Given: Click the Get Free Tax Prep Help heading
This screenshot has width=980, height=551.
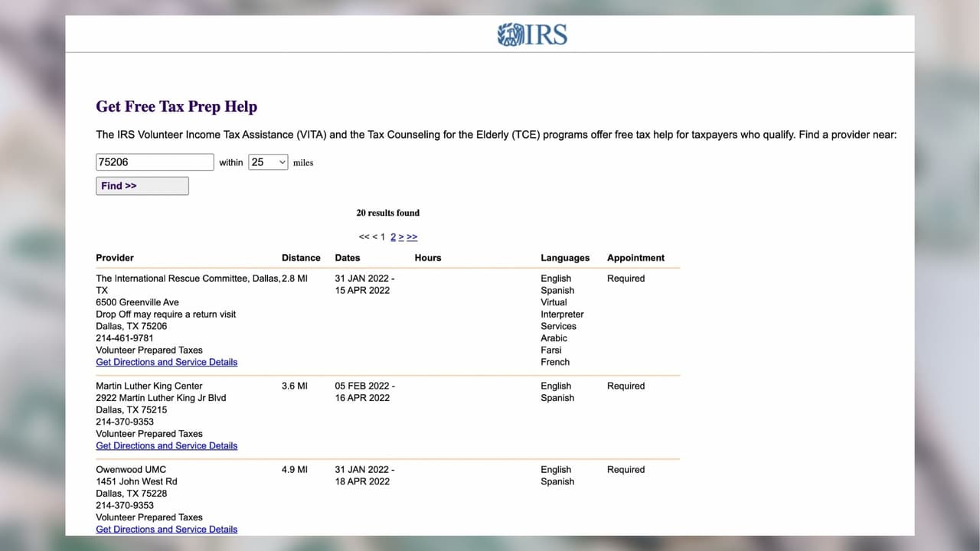Looking at the screenshot, I should pos(176,106).
